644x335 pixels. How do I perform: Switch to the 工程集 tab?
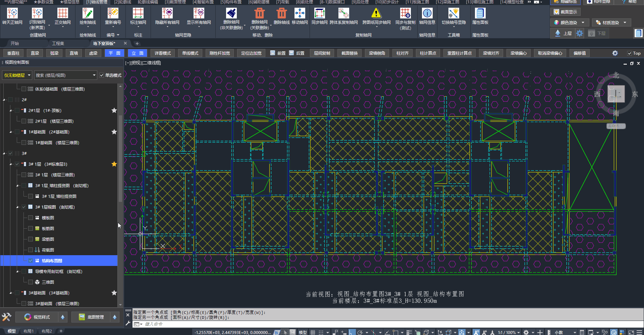58,44
